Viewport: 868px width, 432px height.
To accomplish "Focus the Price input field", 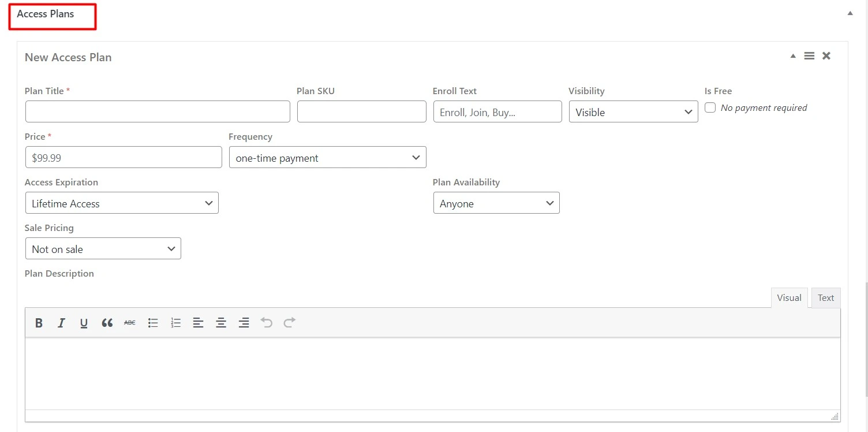I will [x=124, y=157].
